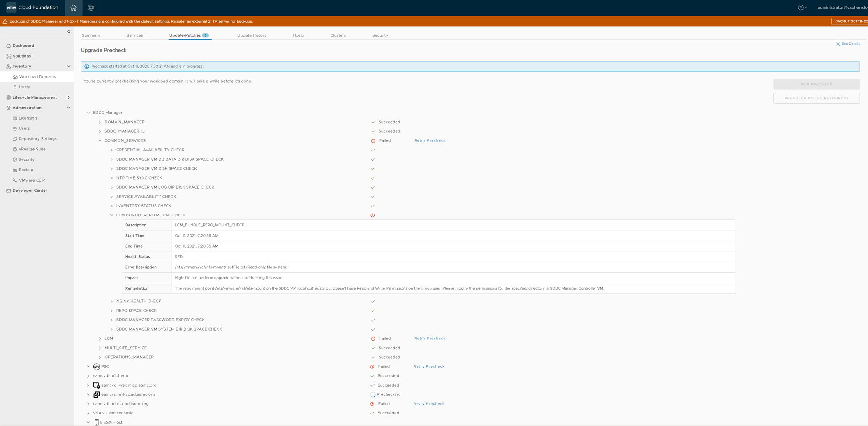Switch to the Security tab
Viewport: 868px width, 426px height.
coord(380,35)
